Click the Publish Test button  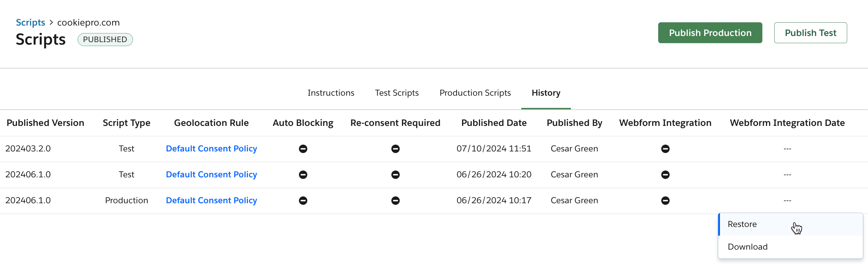[x=810, y=33]
